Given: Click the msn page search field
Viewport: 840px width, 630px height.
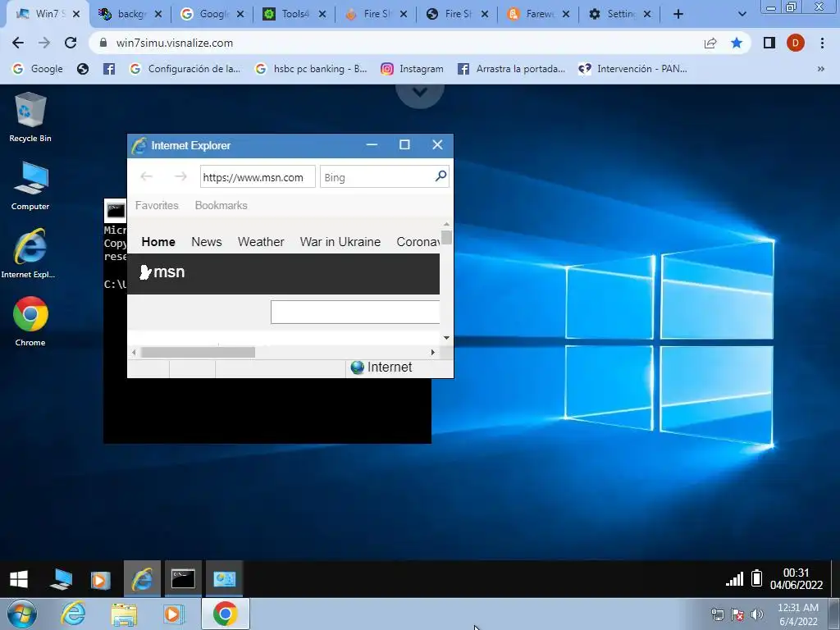Looking at the screenshot, I should pyautogui.click(x=355, y=313).
